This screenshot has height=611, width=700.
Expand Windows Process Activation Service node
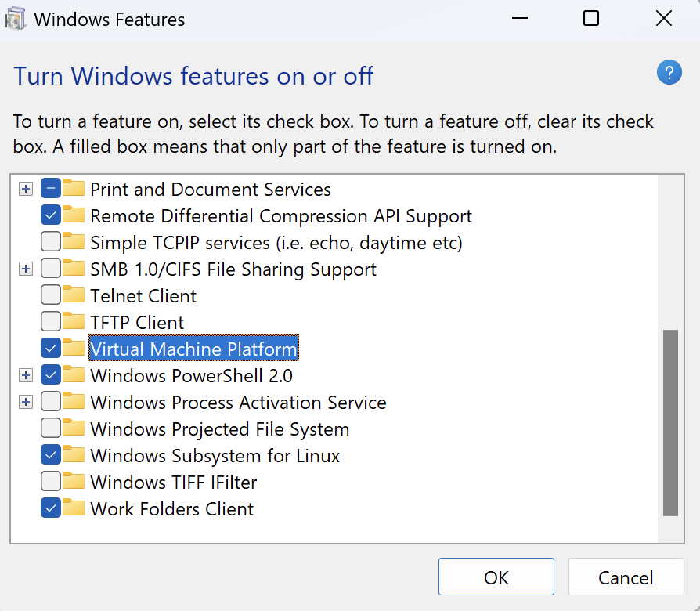pyautogui.click(x=26, y=402)
